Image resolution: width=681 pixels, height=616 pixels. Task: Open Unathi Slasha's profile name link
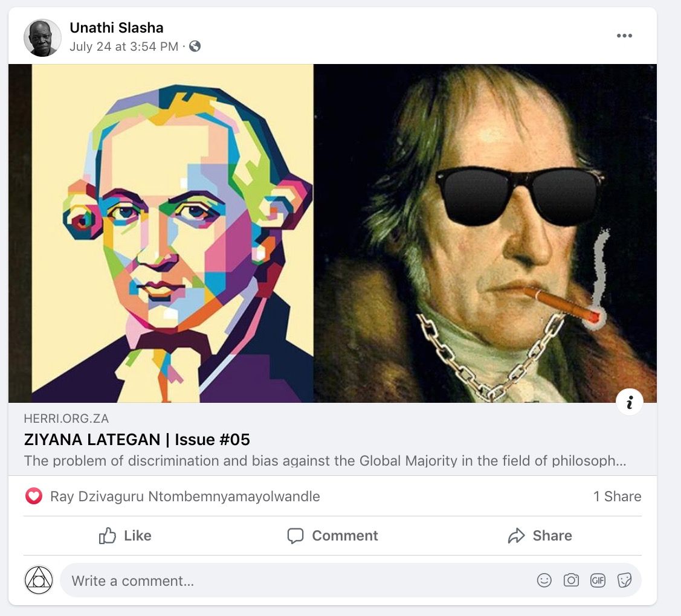(116, 28)
